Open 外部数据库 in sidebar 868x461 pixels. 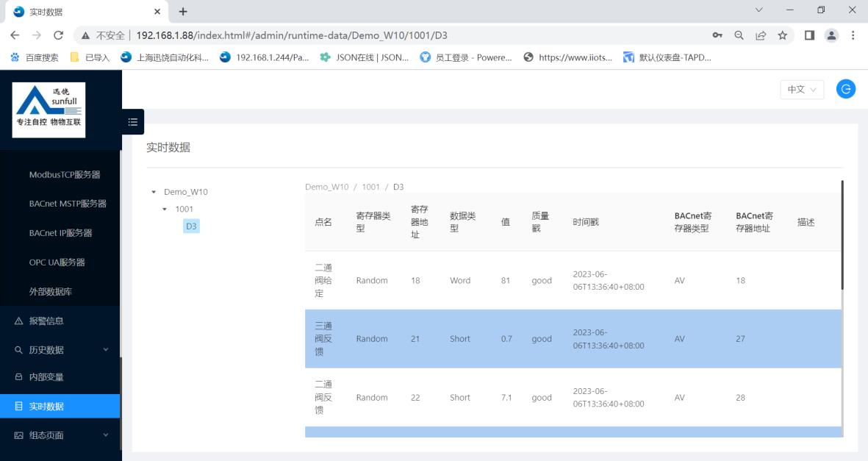51,291
